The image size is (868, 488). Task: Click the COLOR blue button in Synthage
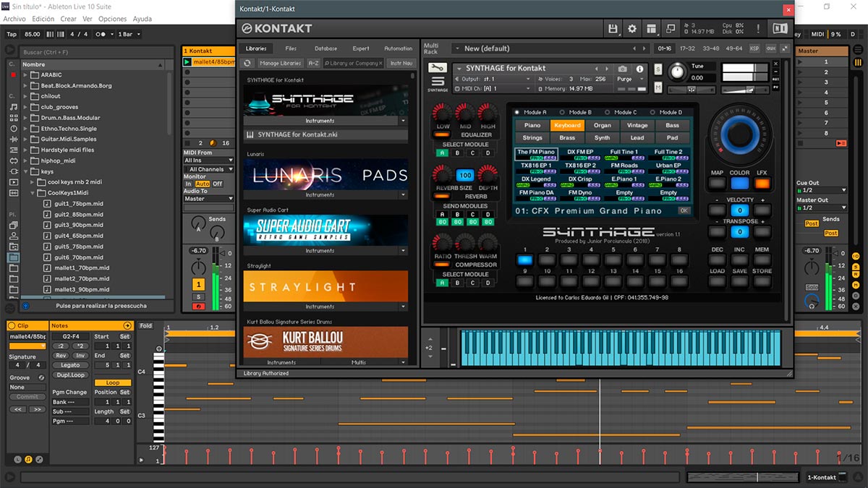tap(739, 183)
